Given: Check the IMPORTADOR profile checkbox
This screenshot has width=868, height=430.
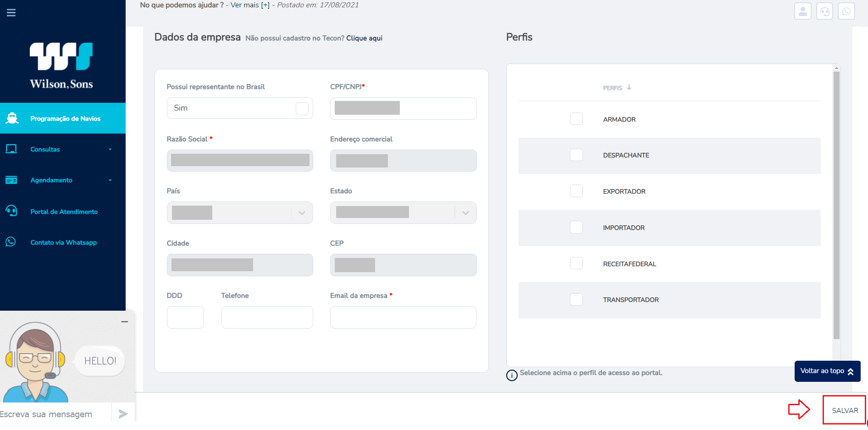Looking at the screenshot, I should click(x=576, y=227).
